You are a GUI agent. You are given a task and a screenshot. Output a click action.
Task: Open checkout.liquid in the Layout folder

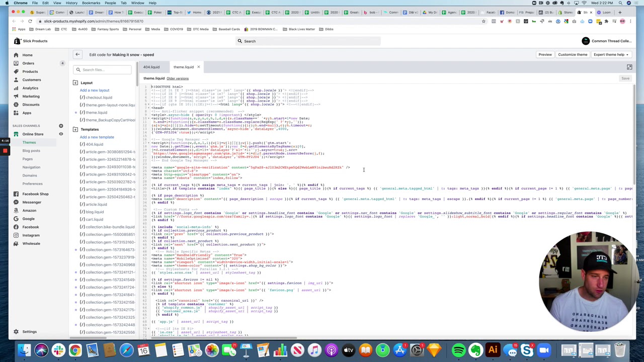[99, 98]
